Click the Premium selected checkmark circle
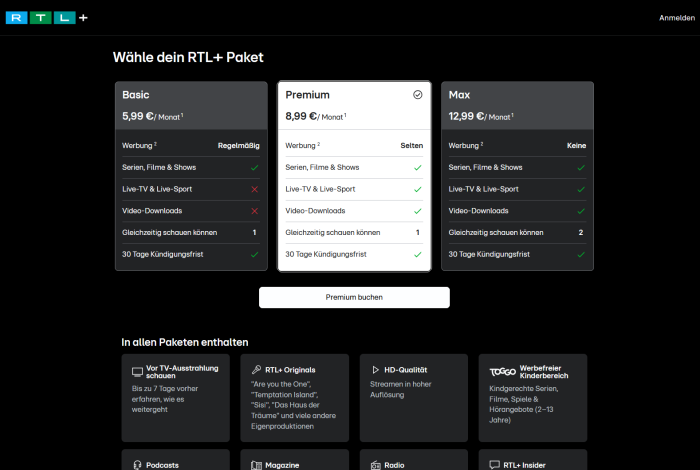The width and height of the screenshot is (700, 470). click(417, 95)
